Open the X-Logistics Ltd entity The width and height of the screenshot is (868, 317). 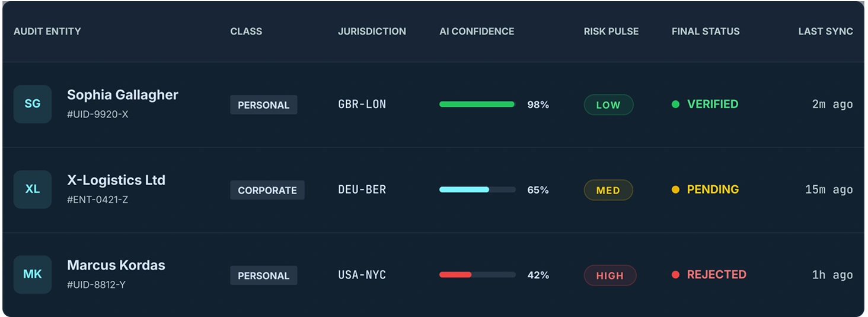(x=116, y=180)
